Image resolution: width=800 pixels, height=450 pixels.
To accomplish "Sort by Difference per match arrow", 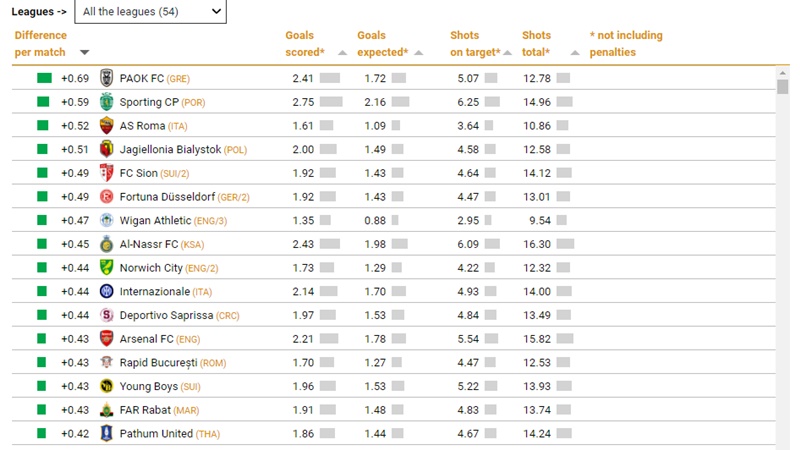I will tap(84, 53).
